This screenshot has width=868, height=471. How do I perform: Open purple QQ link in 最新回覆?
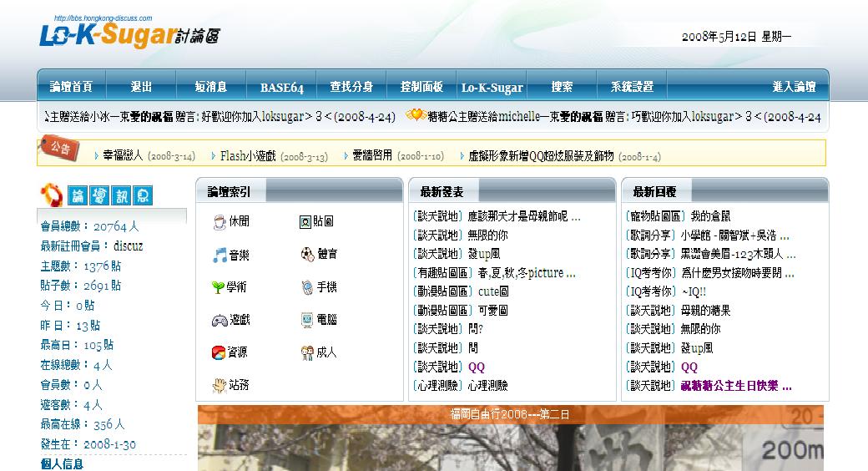point(689,367)
